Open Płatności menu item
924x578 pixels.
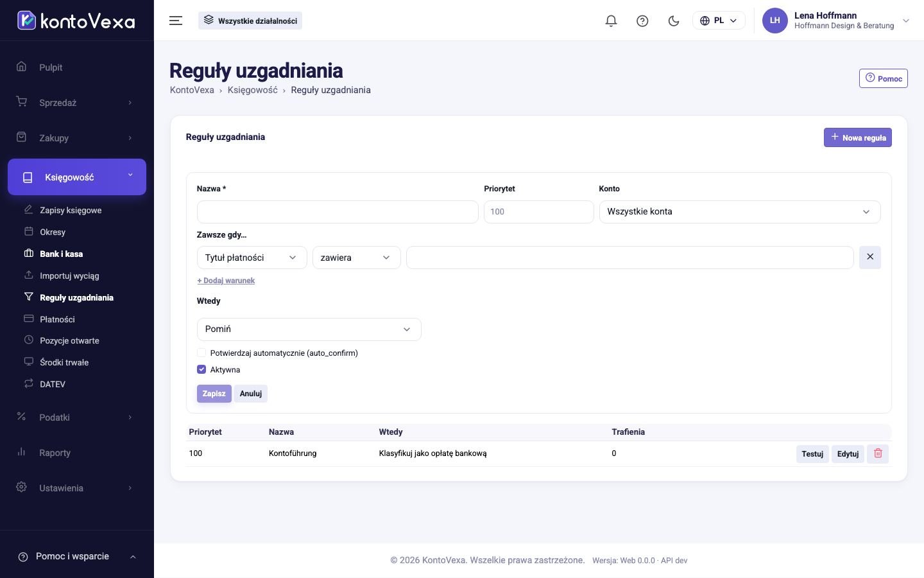(57, 319)
